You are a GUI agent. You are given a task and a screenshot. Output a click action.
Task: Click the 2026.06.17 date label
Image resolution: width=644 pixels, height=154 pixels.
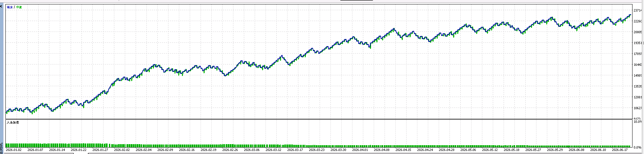(620, 150)
